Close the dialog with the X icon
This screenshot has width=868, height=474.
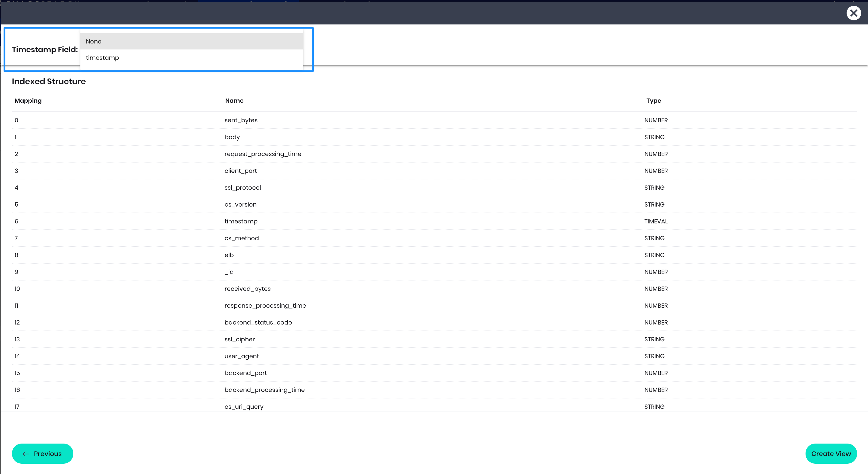[853, 13]
